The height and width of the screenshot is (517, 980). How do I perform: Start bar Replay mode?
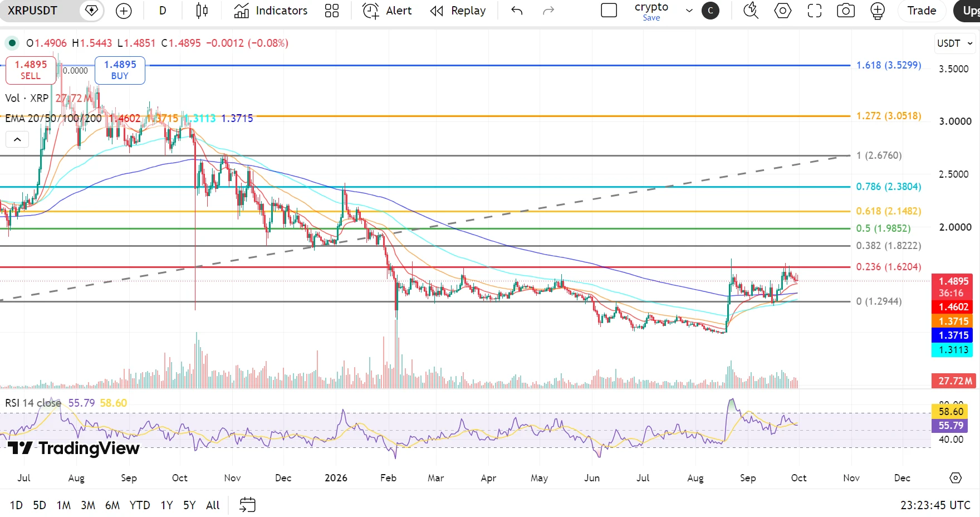458,11
